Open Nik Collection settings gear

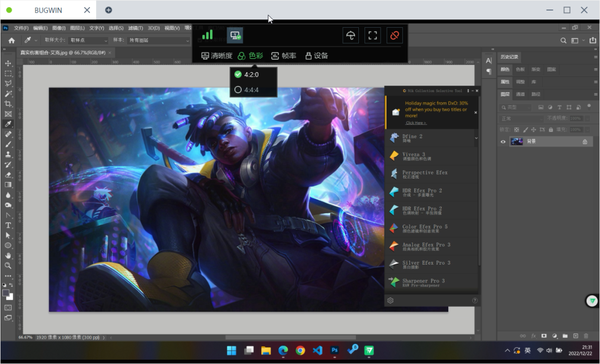click(391, 300)
